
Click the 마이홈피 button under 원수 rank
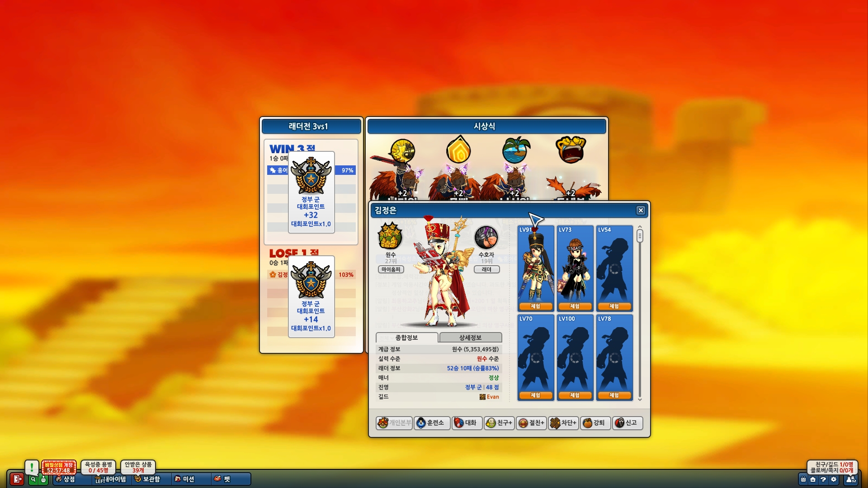[x=391, y=269]
